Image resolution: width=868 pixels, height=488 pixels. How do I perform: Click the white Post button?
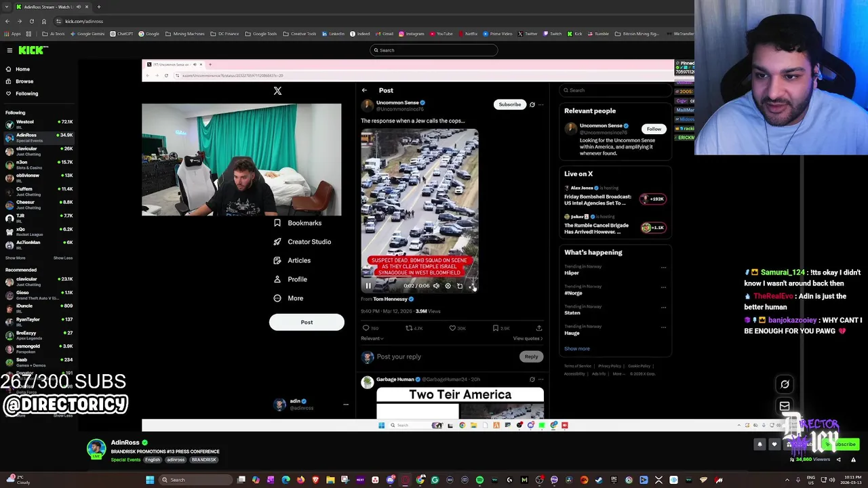[x=307, y=323]
